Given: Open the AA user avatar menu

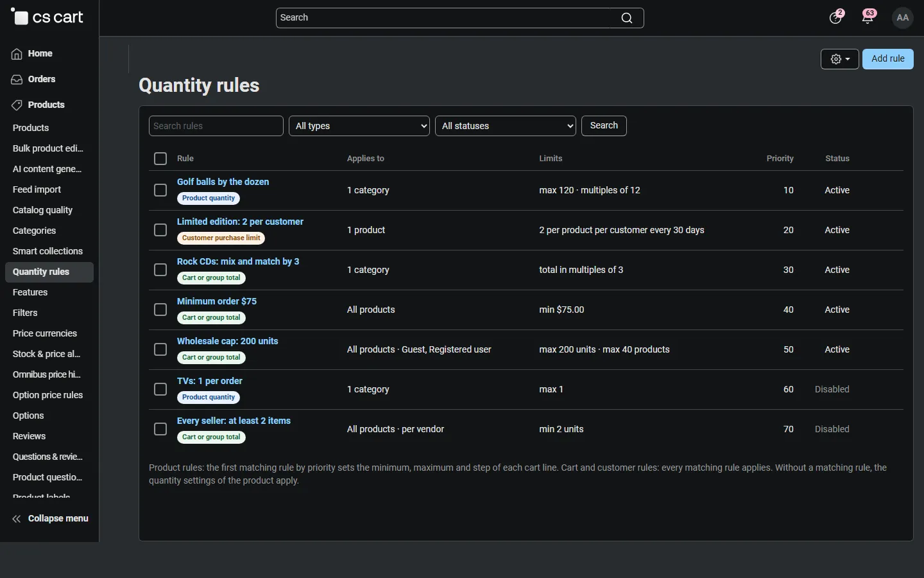Looking at the screenshot, I should click(x=903, y=18).
